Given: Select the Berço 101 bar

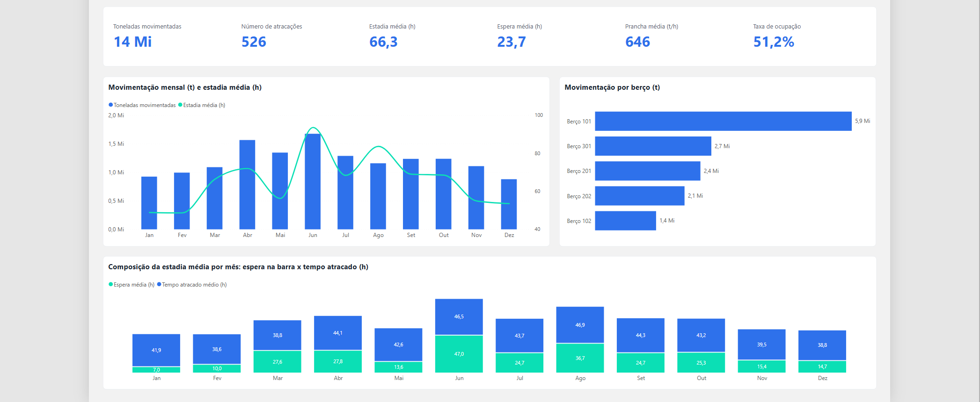Looking at the screenshot, I should [x=723, y=121].
